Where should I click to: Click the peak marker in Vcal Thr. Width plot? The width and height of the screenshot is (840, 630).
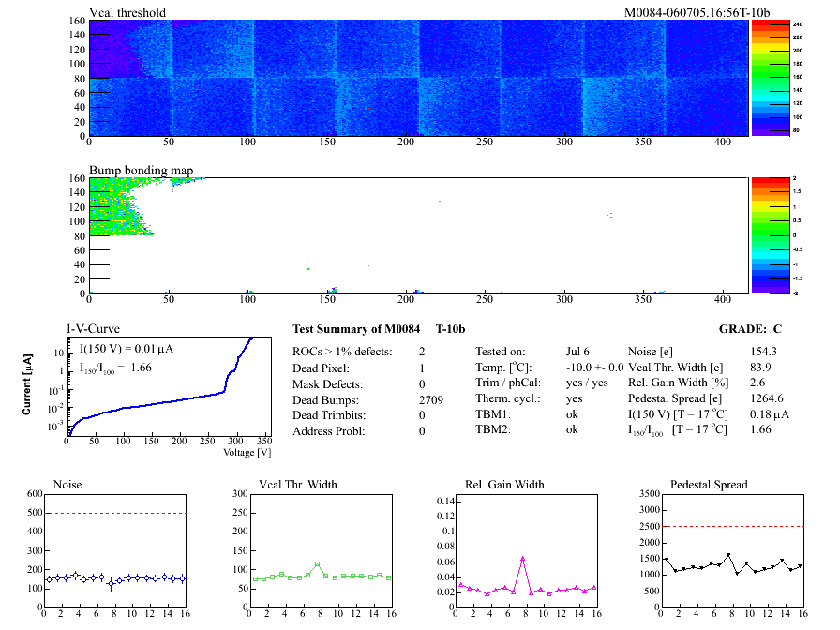click(x=318, y=563)
